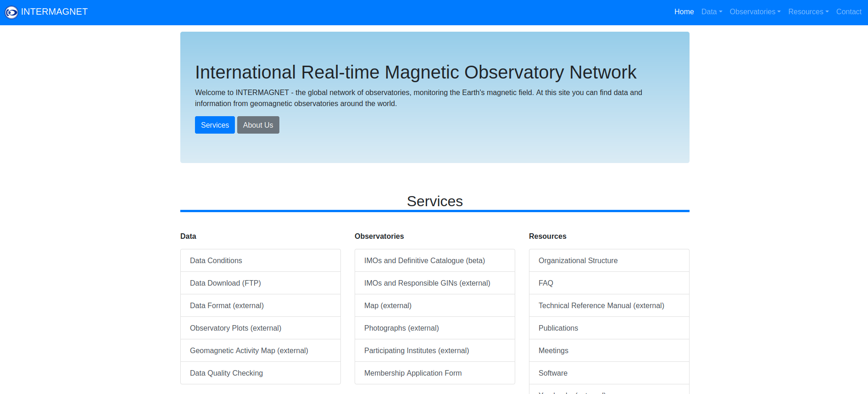Click the INTERMAGNET logo icon
Image resolution: width=868 pixels, height=394 pixels.
click(11, 12)
